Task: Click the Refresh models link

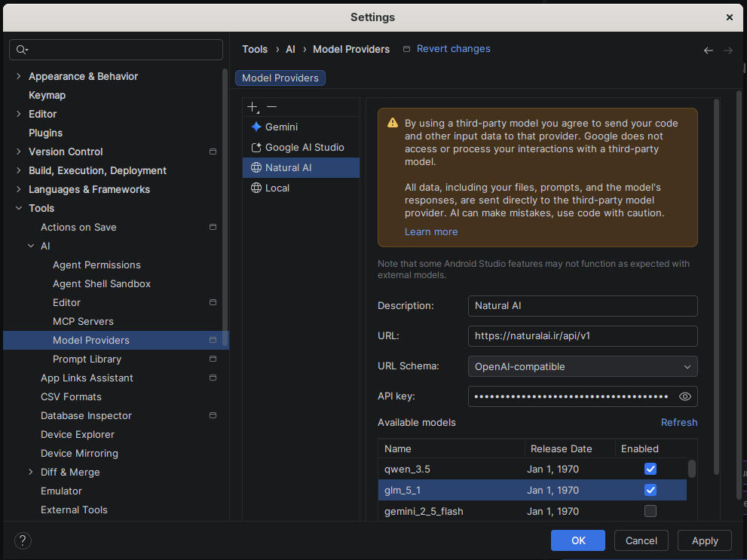Action: [x=679, y=422]
